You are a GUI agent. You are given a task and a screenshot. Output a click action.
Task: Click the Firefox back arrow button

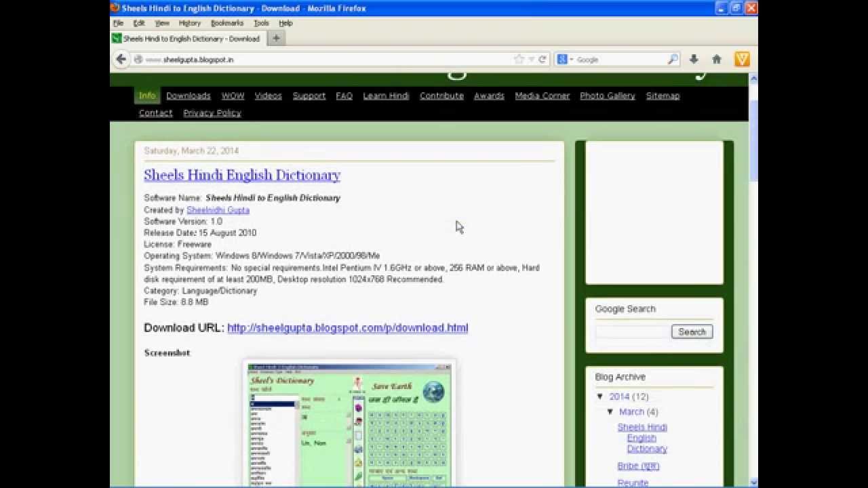pos(121,59)
